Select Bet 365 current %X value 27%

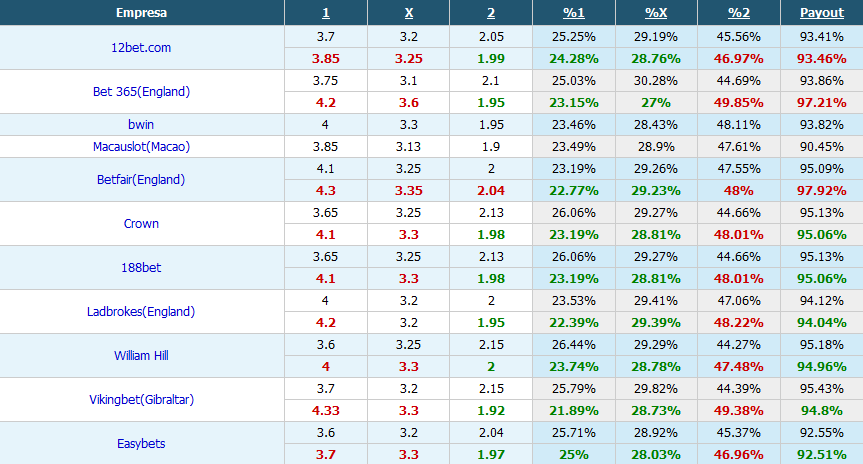[x=656, y=103]
